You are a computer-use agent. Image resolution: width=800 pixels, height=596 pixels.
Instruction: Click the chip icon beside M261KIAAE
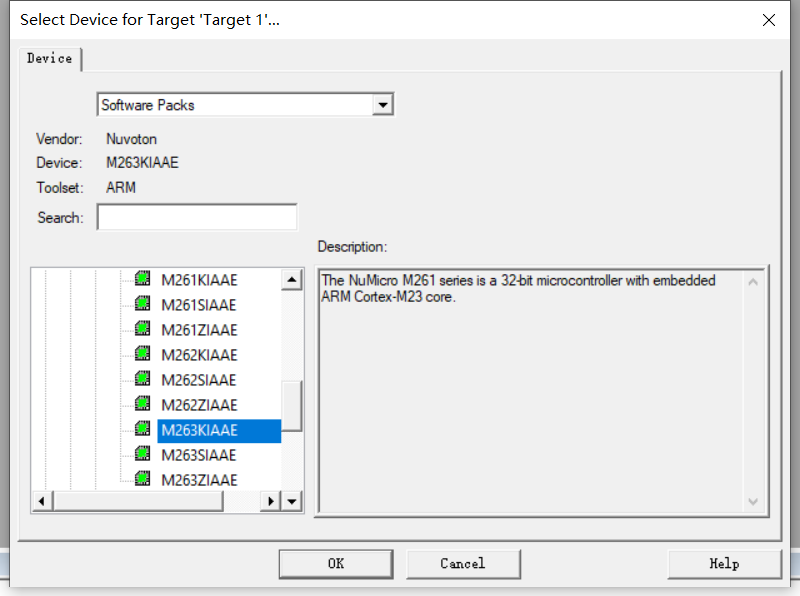(142, 279)
